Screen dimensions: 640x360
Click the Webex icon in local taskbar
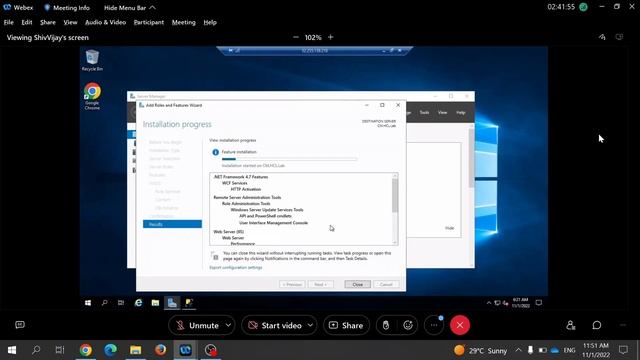pos(185,350)
